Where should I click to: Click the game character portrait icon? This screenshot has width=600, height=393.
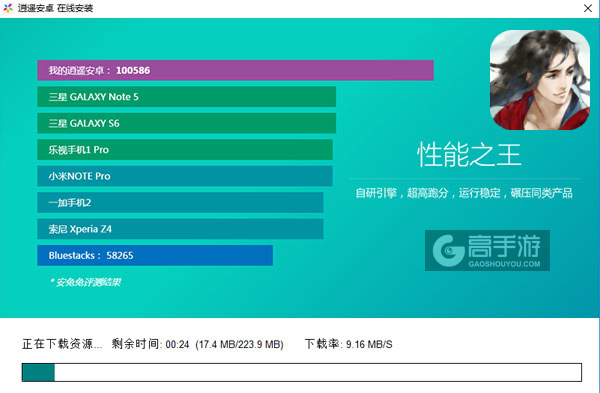click(540, 80)
